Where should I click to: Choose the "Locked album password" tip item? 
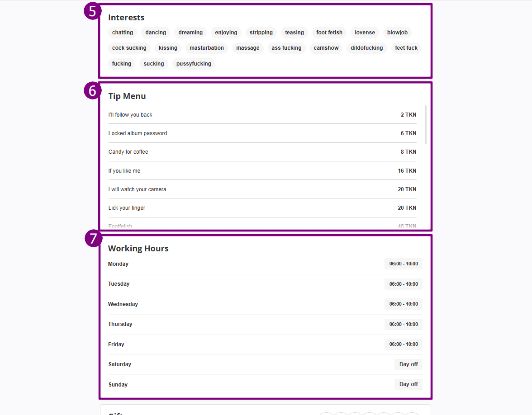(138, 133)
